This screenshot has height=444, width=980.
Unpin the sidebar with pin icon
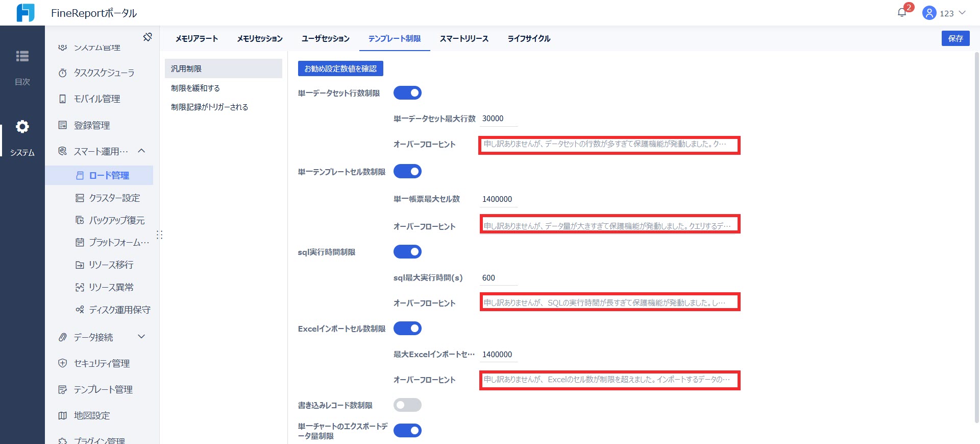[x=148, y=37]
